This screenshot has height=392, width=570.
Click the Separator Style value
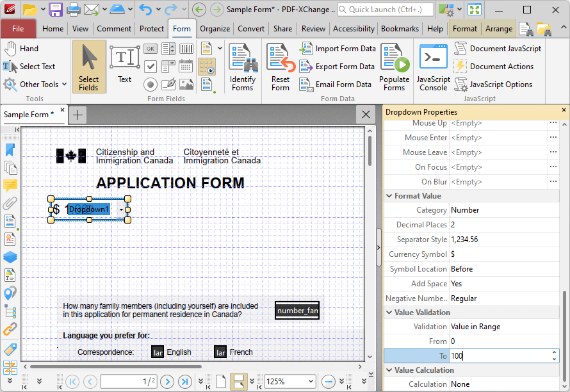click(x=504, y=240)
